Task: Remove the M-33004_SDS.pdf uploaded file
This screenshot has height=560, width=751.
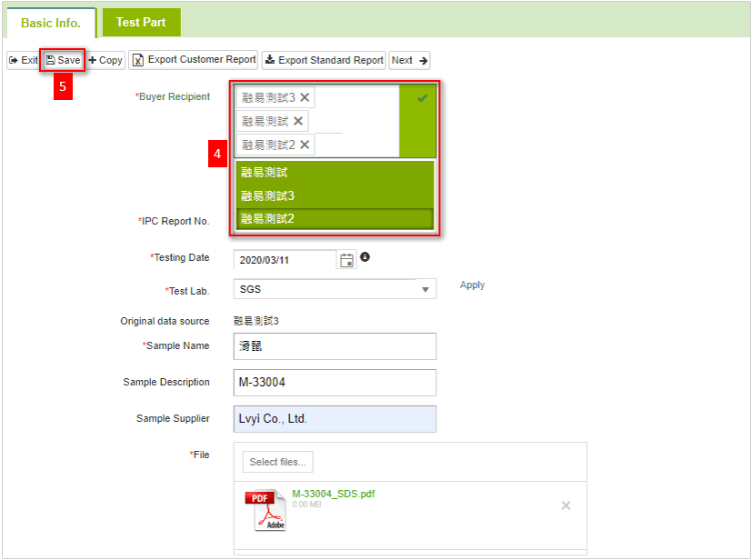Action: click(x=566, y=505)
